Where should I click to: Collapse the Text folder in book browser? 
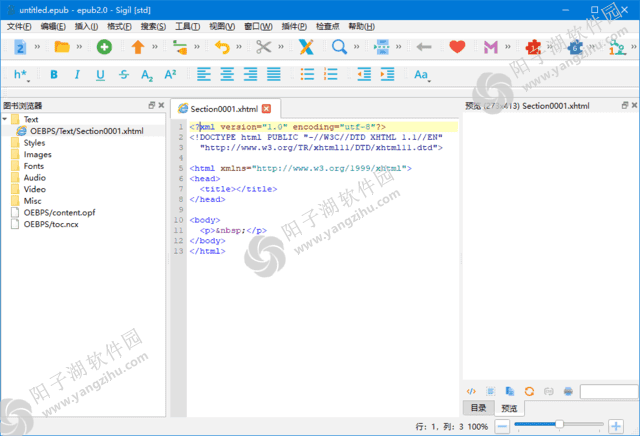[6, 119]
